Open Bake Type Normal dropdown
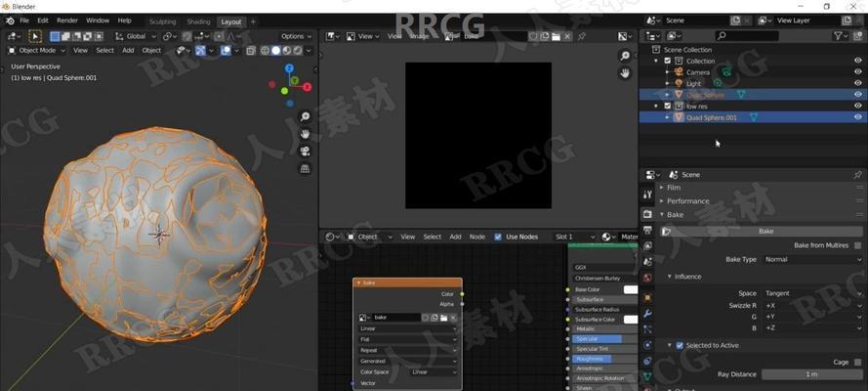The height and width of the screenshot is (391, 868). click(812, 259)
